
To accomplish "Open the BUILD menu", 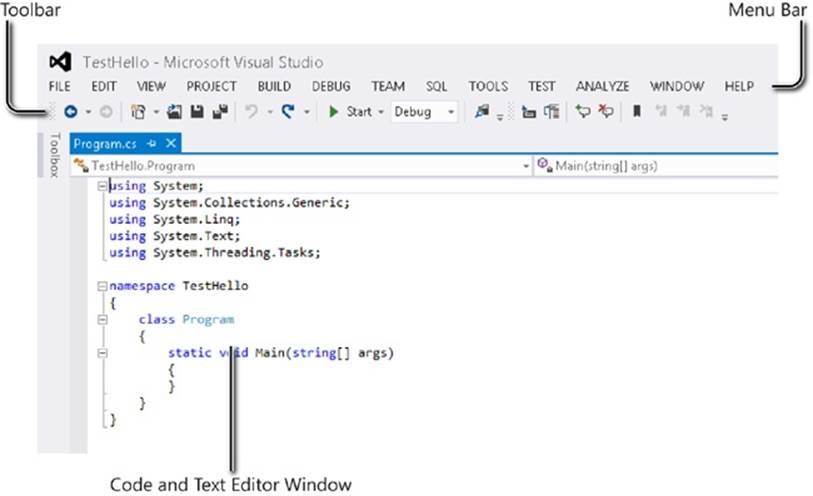I will [x=274, y=86].
